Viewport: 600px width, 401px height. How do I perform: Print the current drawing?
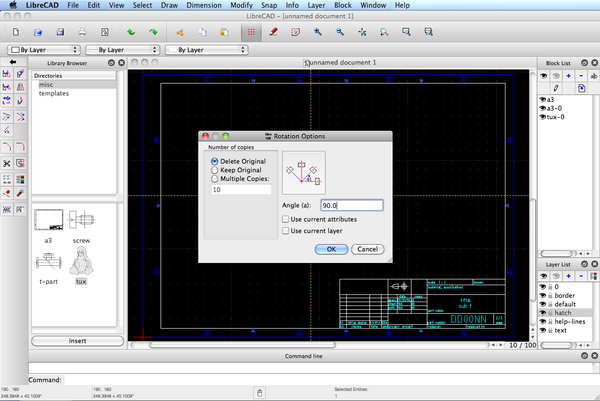point(82,32)
